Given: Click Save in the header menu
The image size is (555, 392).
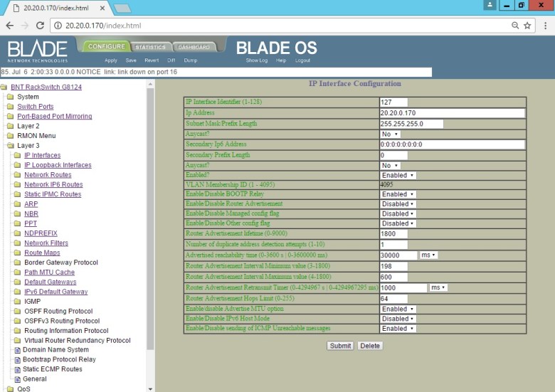Looking at the screenshot, I should coord(131,60).
